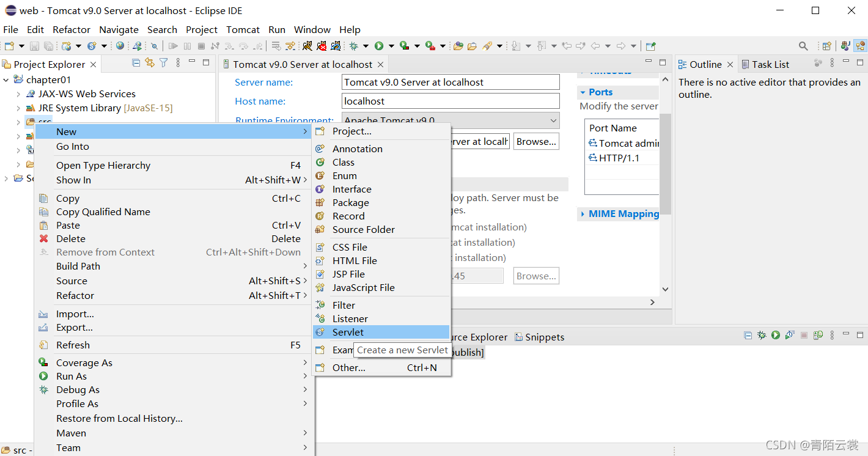The height and width of the screenshot is (456, 868).
Task: Open the Tomcat menu in menu bar
Action: tap(243, 29)
